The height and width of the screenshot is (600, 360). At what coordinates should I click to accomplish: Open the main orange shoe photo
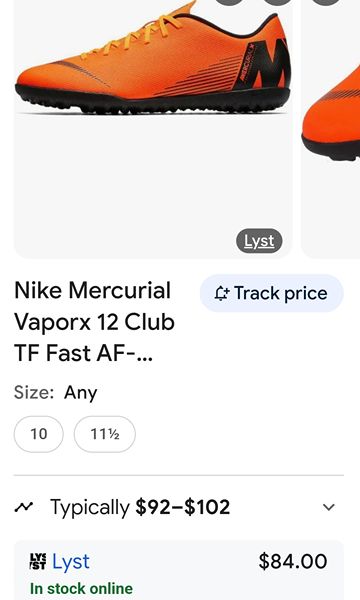(153, 126)
